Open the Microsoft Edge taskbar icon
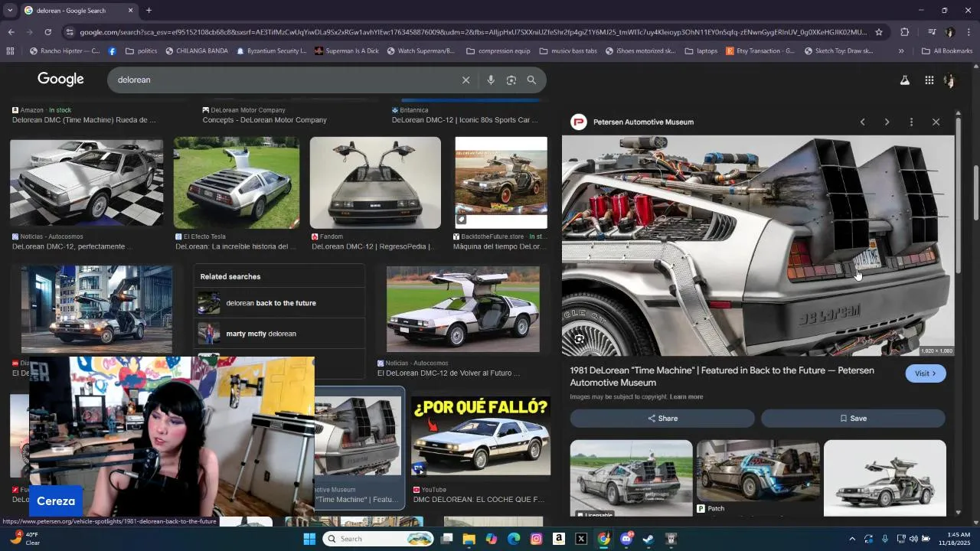Image resolution: width=980 pixels, height=551 pixels. tap(514, 539)
